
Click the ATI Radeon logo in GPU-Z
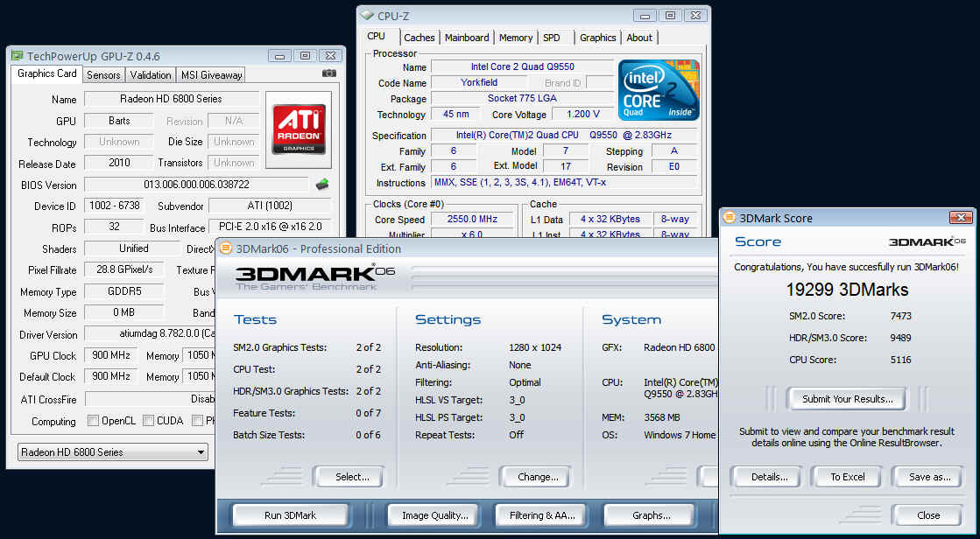point(299,129)
